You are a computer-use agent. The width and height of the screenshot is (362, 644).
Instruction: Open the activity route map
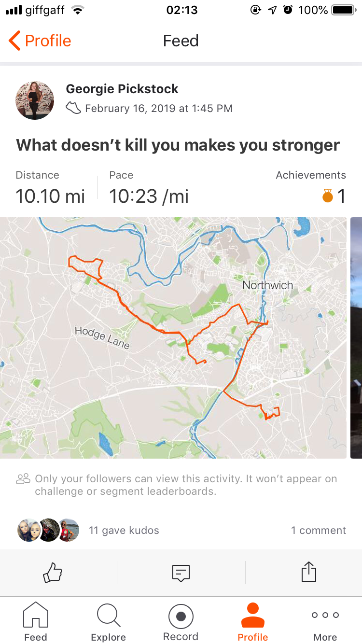[x=173, y=337]
